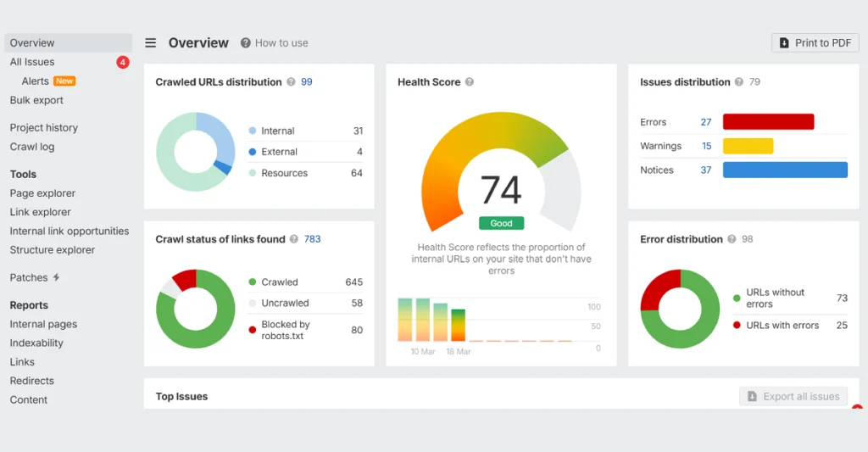
Task: Open Patches in sidebar
Action: pos(29,277)
